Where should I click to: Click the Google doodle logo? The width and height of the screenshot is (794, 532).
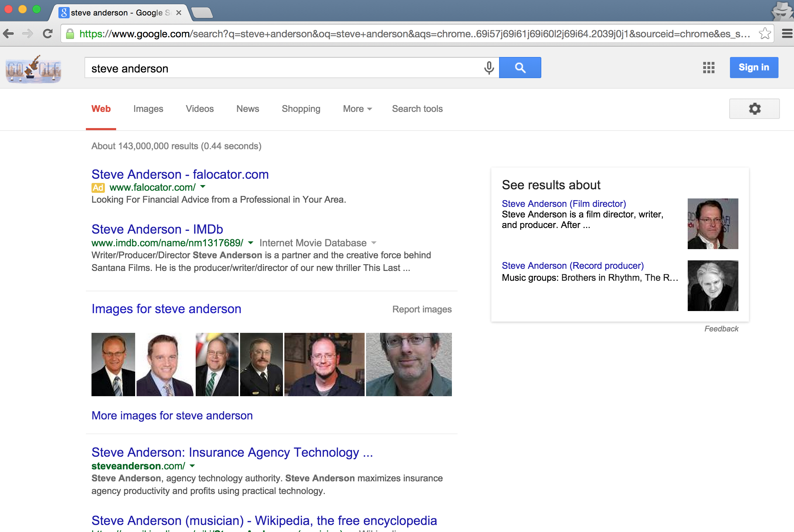click(33, 69)
